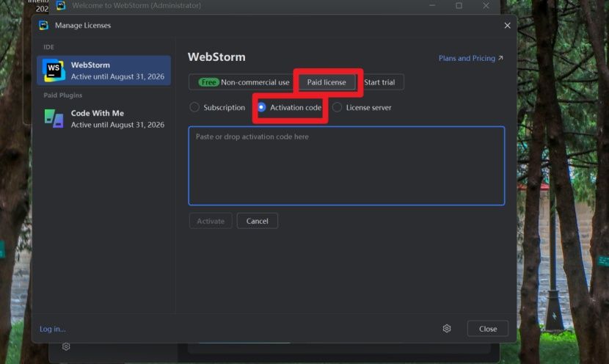Cancel the activation code entry
The width and height of the screenshot is (609, 364).
click(257, 221)
